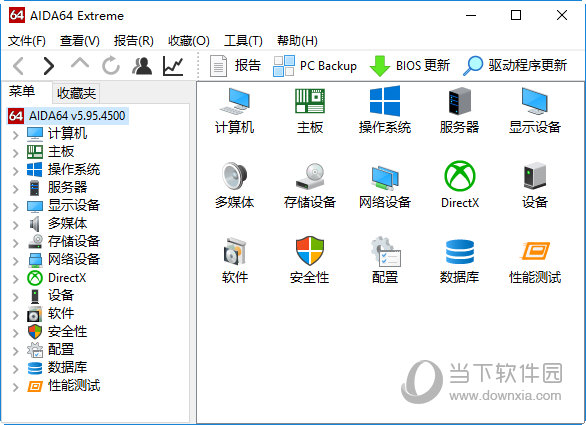Screen dimensions: 586x425
Task: Expand the DirectX tree node
Action: (x=16, y=278)
